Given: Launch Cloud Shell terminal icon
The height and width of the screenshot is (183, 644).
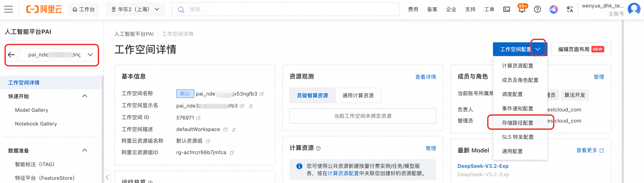Looking at the screenshot, I should pyautogui.click(x=506, y=9).
